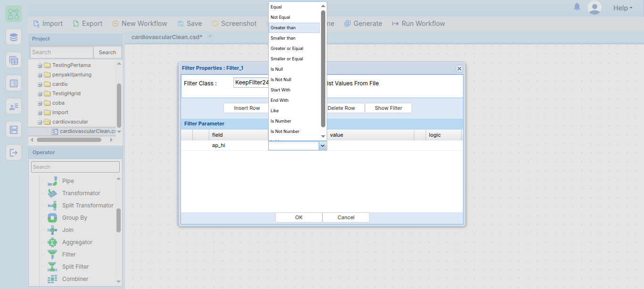Click Export in the toolbar
This screenshot has width=644, height=289.
click(88, 24)
